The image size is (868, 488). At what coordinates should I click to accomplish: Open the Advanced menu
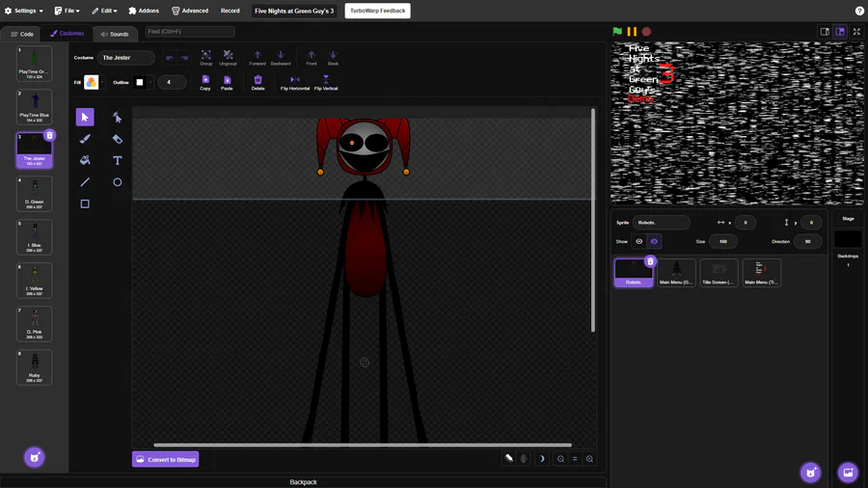point(190,11)
